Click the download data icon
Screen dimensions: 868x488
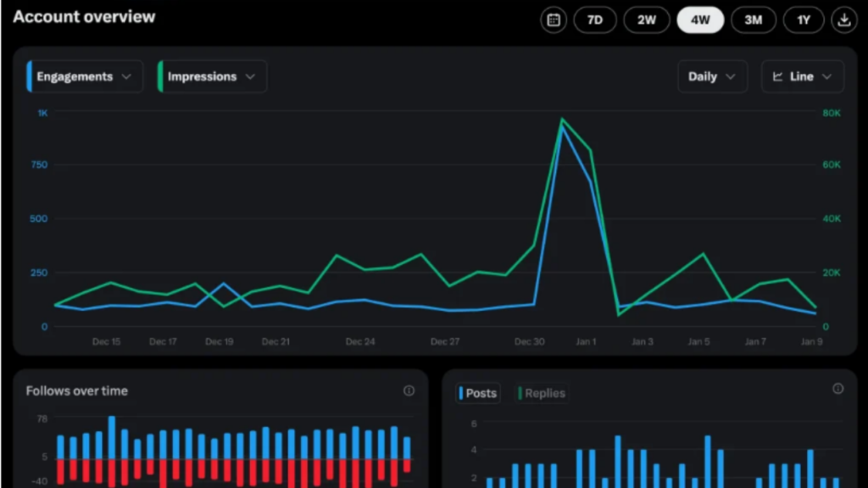click(843, 20)
